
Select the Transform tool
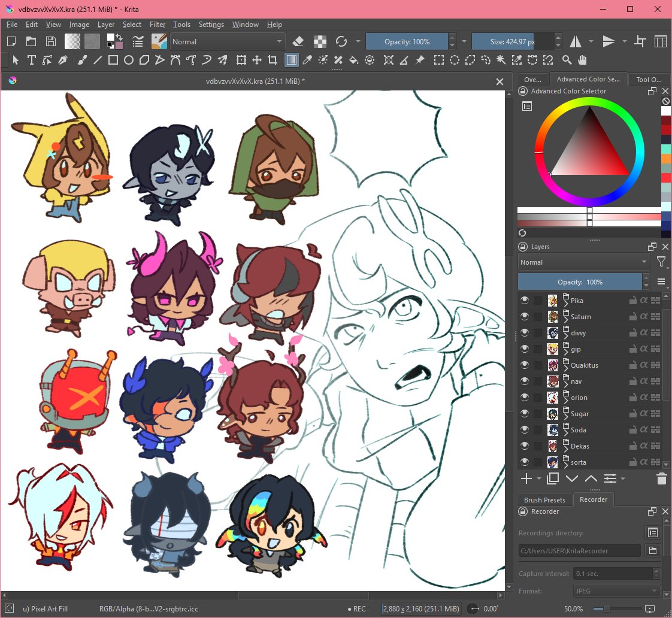point(241,60)
